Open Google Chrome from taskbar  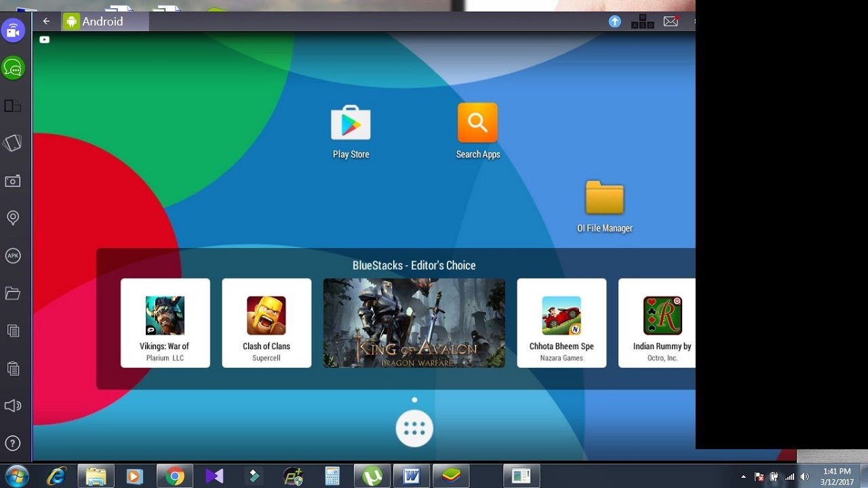click(x=175, y=476)
